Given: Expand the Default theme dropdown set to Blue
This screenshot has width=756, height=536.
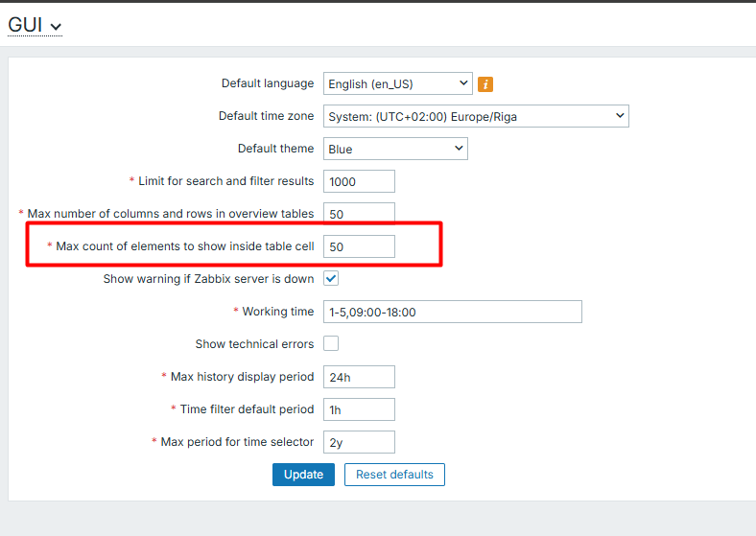Looking at the screenshot, I should 394,150.
